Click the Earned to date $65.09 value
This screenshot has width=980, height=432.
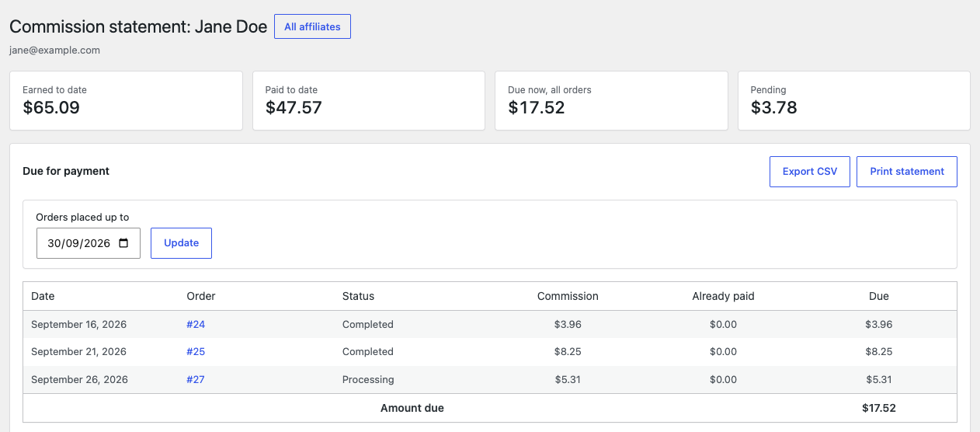click(51, 108)
